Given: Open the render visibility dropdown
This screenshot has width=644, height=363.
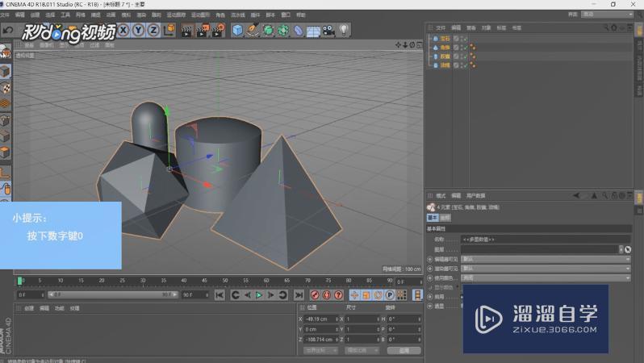Looking at the screenshot, I should click(546, 269).
